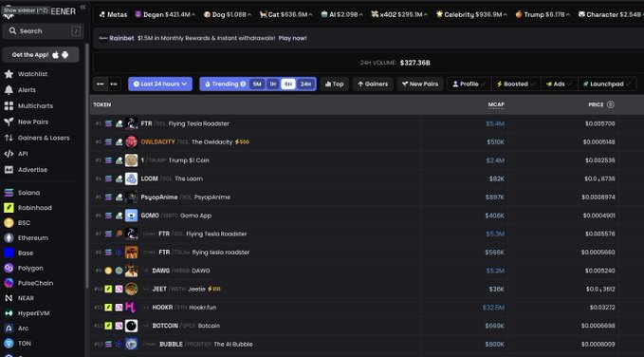Screen dimensions: 644x357
Task: Expand the Degen $421.4M meta
Action: (x=165, y=14)
